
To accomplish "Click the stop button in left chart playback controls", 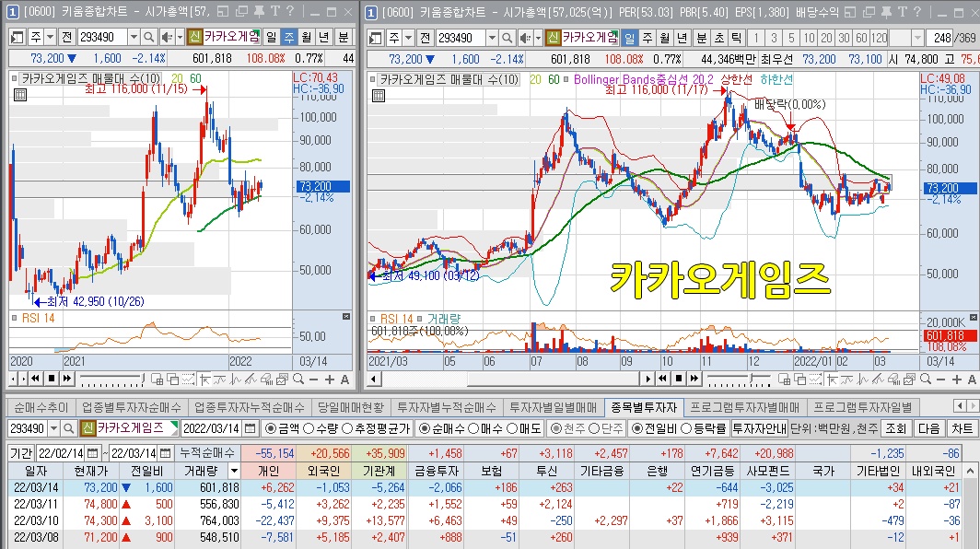I will point(52,379).
